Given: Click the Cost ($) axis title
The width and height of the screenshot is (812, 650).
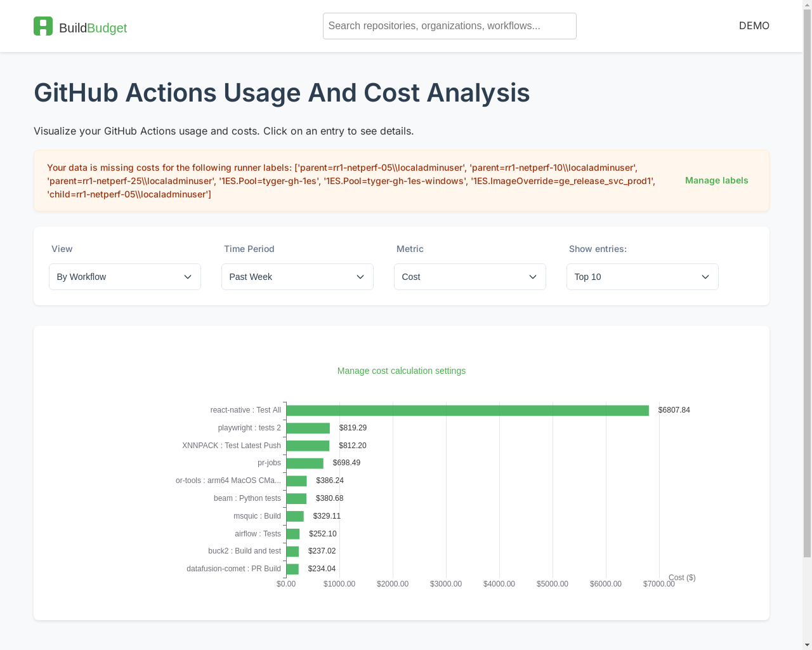Looking at the screenshot, I should 682,578.
